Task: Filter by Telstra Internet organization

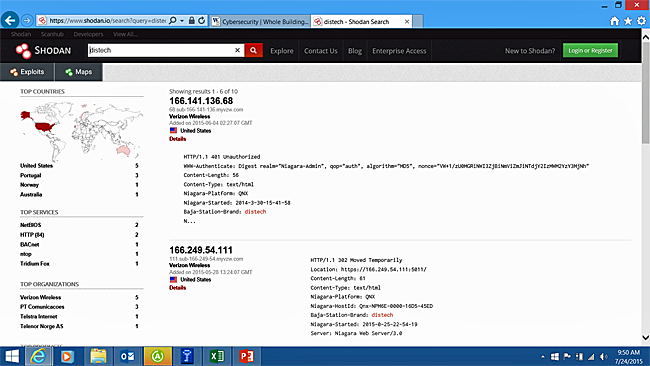Action: [39, 316]
